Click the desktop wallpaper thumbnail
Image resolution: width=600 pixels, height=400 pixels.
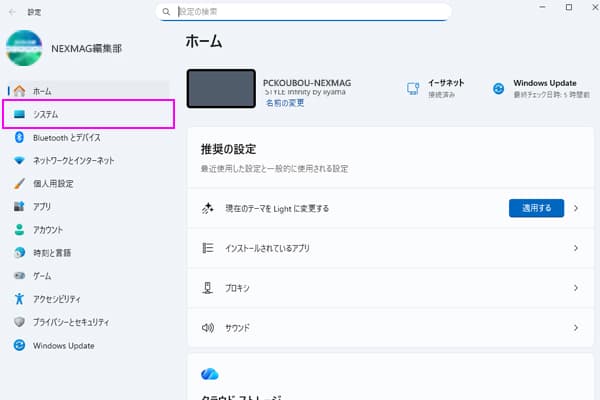(x=221, y=89)
